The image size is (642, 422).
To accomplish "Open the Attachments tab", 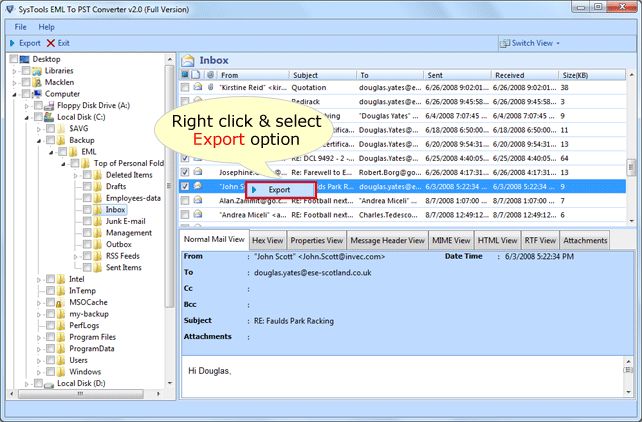I will pos(585,240).
